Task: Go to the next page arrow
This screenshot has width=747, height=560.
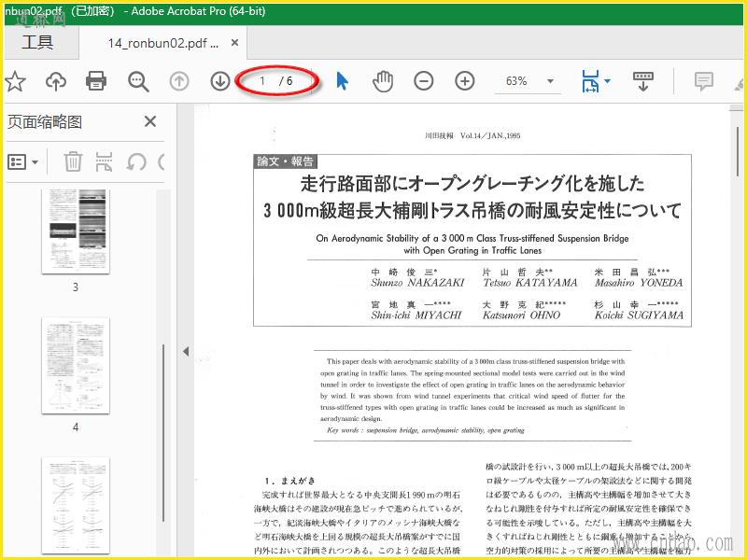Action: (x=219, y=81)
